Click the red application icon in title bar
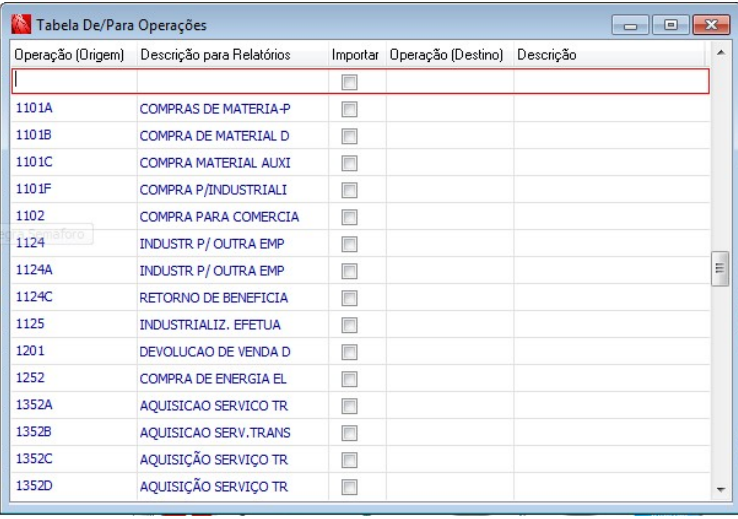Screen dimensions: 738x519 click(21, 25)
